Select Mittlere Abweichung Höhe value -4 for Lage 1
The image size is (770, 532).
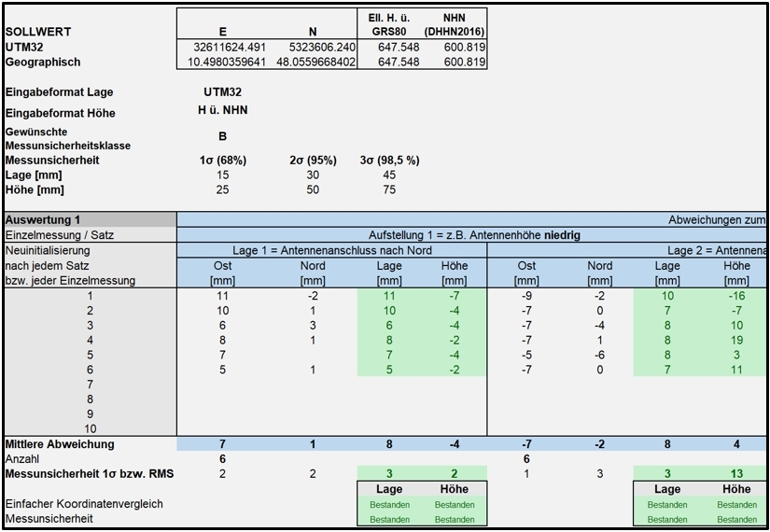[x=455, y=444]
